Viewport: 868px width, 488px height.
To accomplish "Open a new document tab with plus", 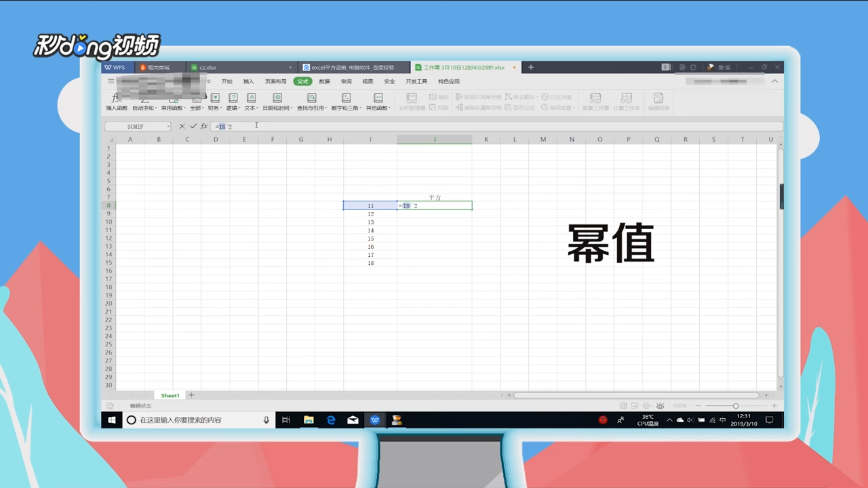I will point(531,67).
